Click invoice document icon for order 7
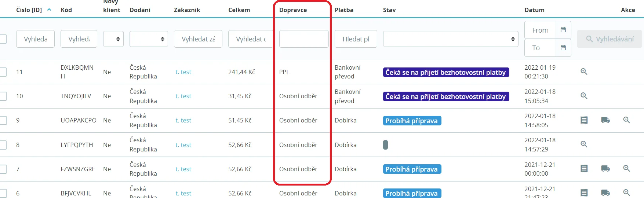Image resolution: width=644 pixels, height=198 pixels. click(x=584, y=169)
